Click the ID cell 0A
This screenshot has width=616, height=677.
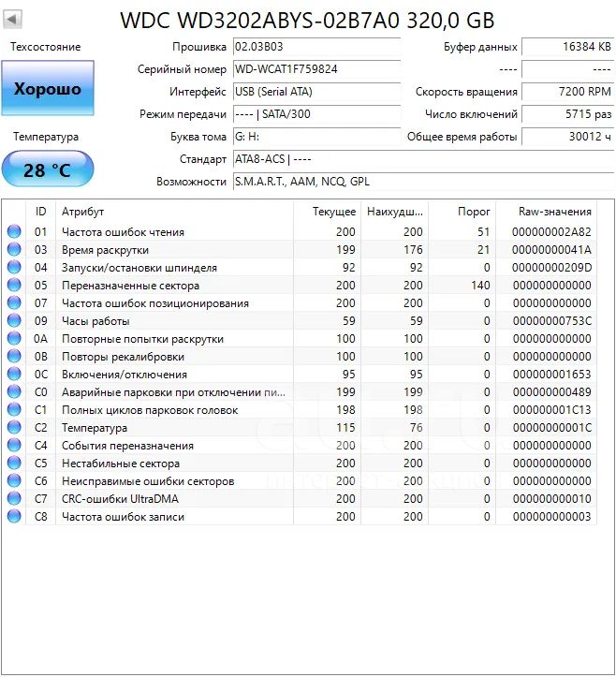coord(40,339)
